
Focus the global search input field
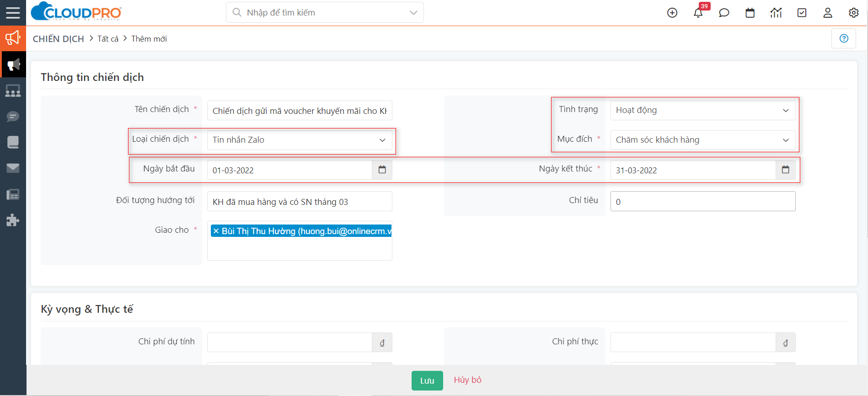(x=325, y=13)
